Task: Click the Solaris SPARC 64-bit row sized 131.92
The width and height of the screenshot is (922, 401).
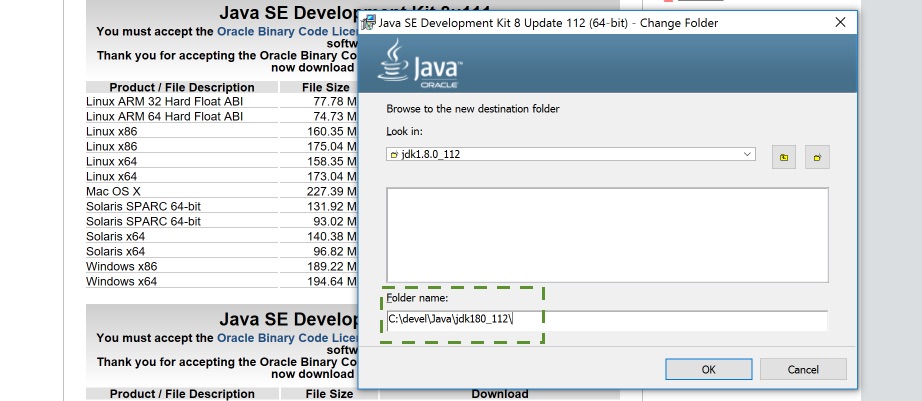Action: pyautogui.click(x=221, y=206)
